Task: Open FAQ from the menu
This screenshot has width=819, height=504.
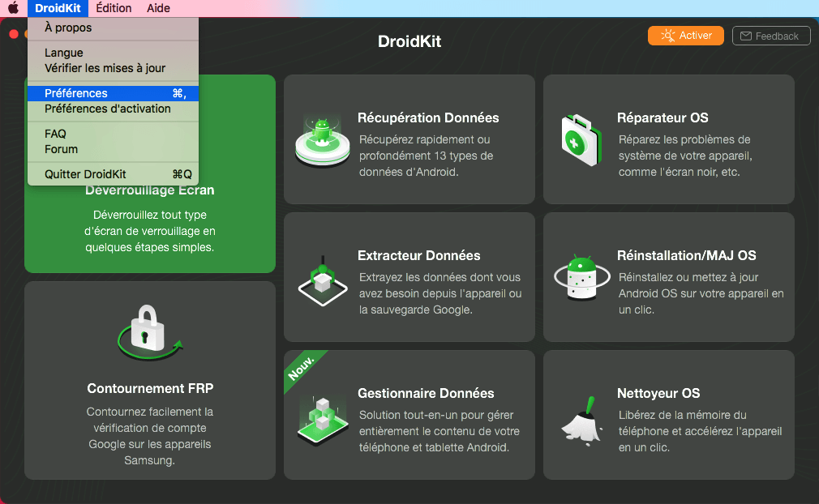Action: tap(113, 134)
